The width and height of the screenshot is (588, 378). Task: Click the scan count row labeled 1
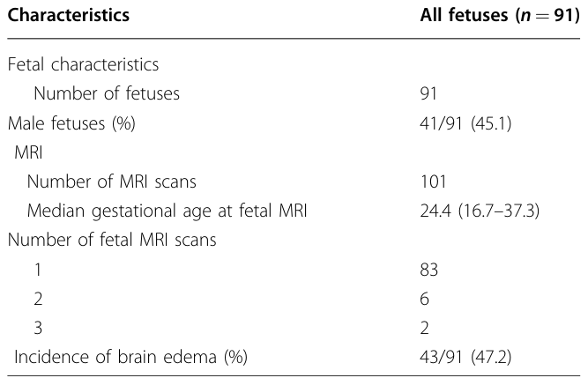(x=38, y=270)
